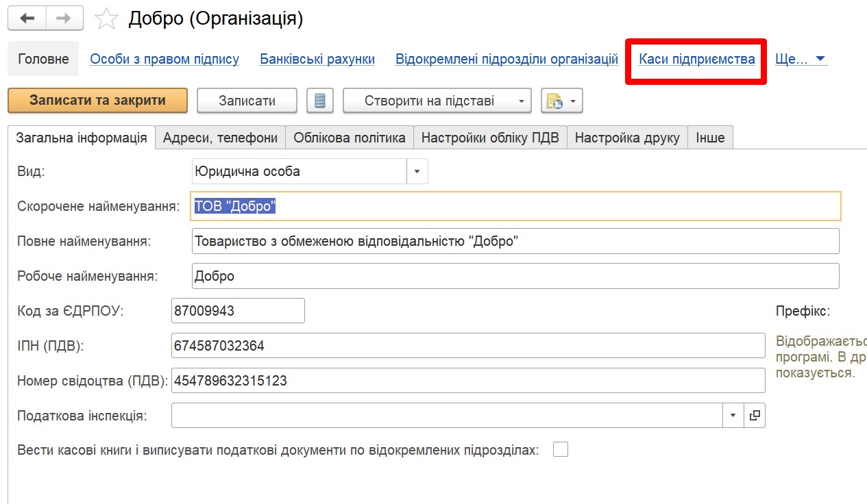The height and width of the screenshot is (504, 867).
Task: Click the Префікс label text
Action: point(803,312)
